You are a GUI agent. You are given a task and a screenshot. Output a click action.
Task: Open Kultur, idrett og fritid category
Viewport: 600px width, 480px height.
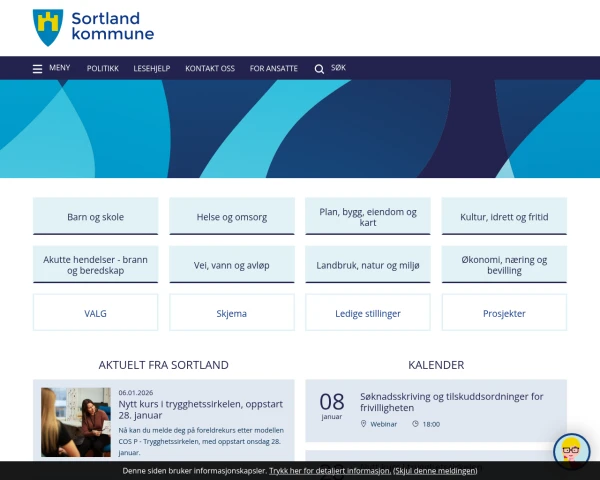coord(504,216)
